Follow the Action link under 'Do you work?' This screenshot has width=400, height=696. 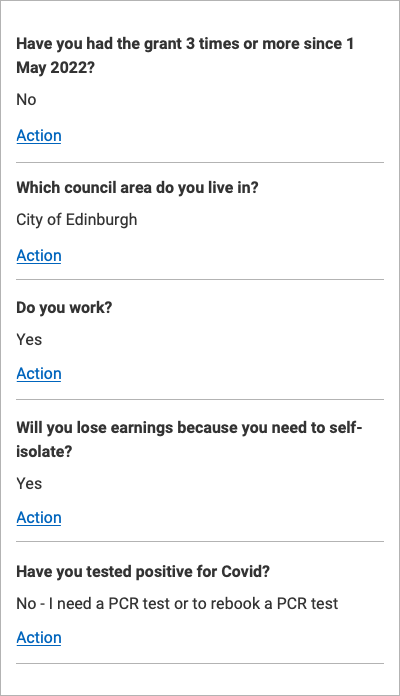pos(39,374)
